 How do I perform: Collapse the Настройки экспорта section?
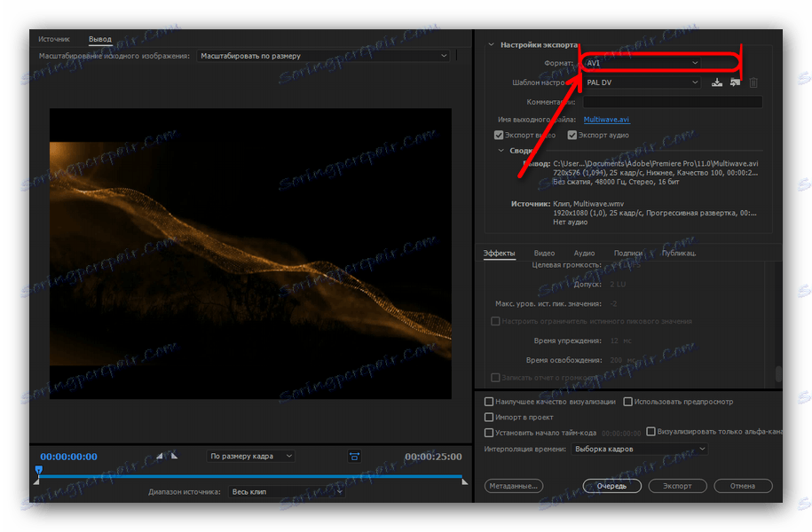point(491,45)
